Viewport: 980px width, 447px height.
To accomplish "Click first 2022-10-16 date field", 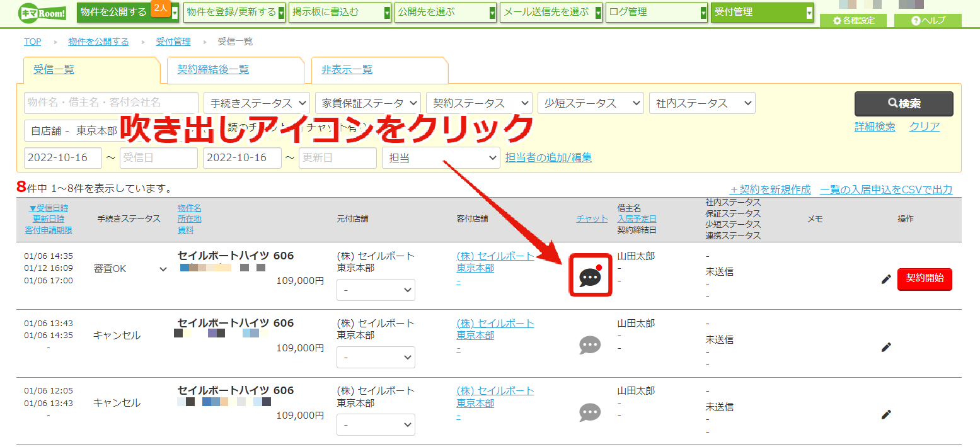I will point(63,158).
